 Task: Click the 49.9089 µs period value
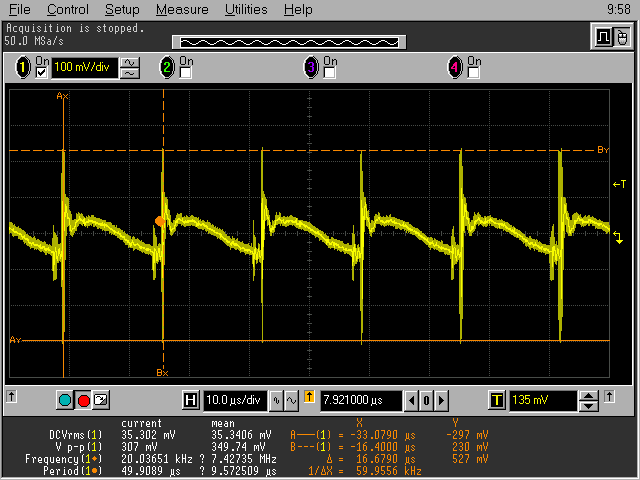coord(151,471)
